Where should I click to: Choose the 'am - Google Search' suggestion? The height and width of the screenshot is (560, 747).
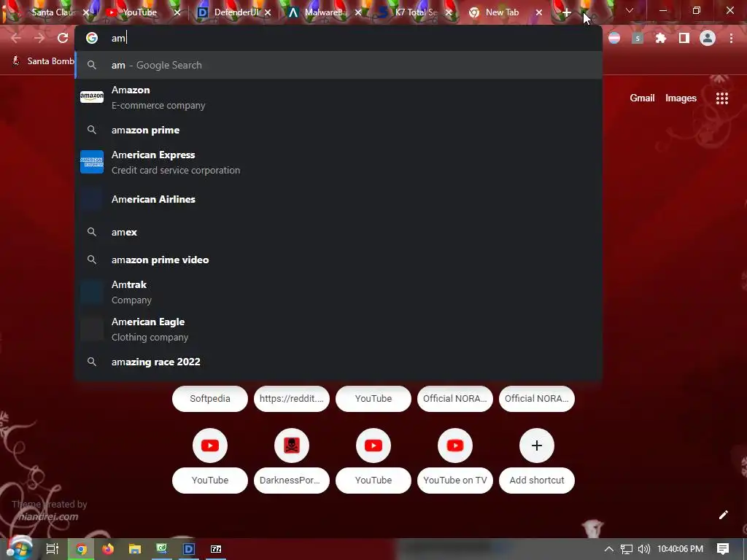click(x=338, y=65)
